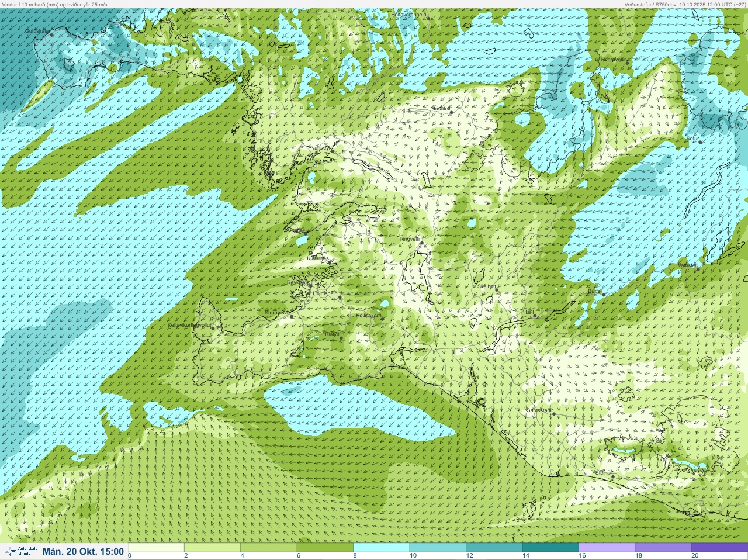Select the 6–8 m/s dark green swatch
The height and width of the screenshot is (560, 748).
(x=325, y=548)
